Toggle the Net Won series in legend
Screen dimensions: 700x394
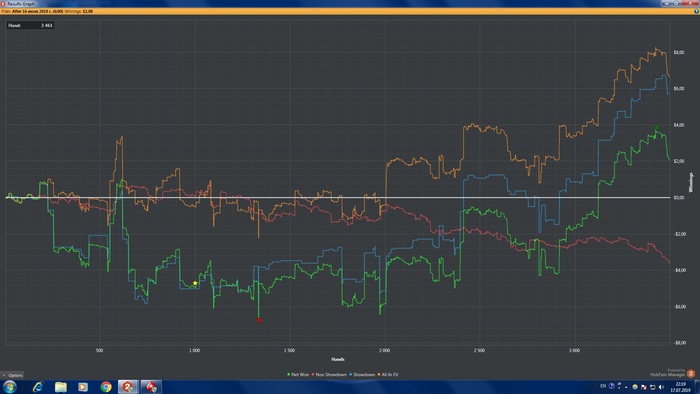click(298, 374)
